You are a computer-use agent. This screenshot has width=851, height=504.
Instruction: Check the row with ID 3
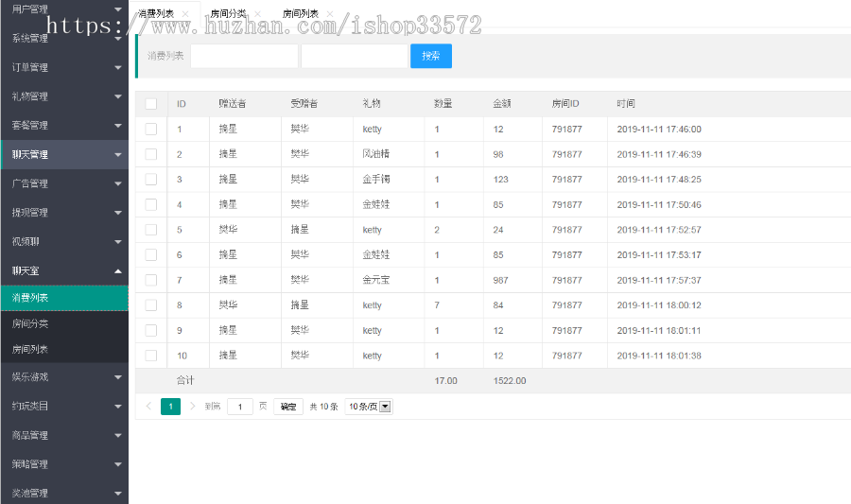pyautogui.click(x=151, y=179)
